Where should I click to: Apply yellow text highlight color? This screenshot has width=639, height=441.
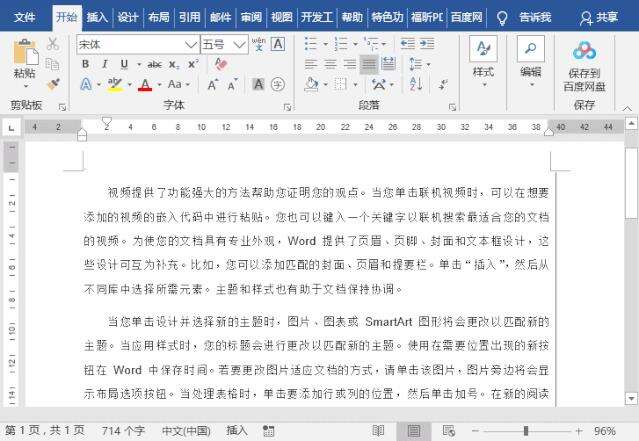(115, 84)
